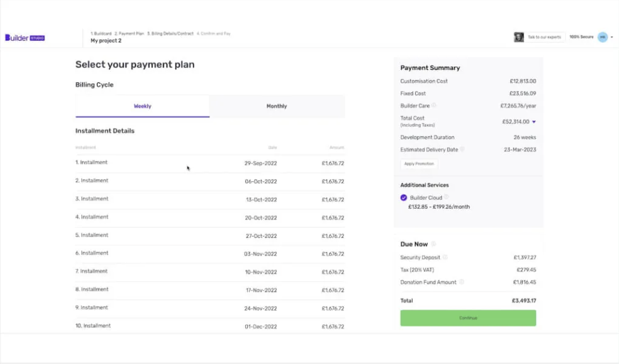Select the 4. Installment row label

[x=92, y=216]
